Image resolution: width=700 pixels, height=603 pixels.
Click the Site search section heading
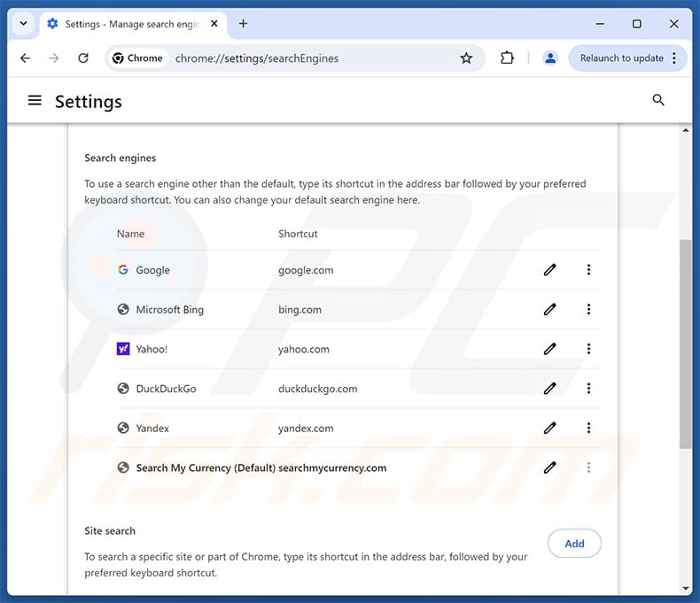point(110,530)
